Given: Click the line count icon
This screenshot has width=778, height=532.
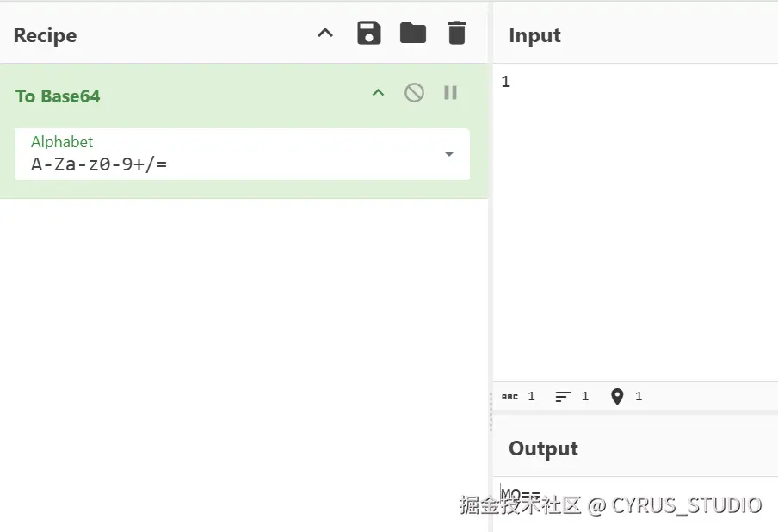Looking at the screenshot, I should pyautogui.click(x=563, y=397).
